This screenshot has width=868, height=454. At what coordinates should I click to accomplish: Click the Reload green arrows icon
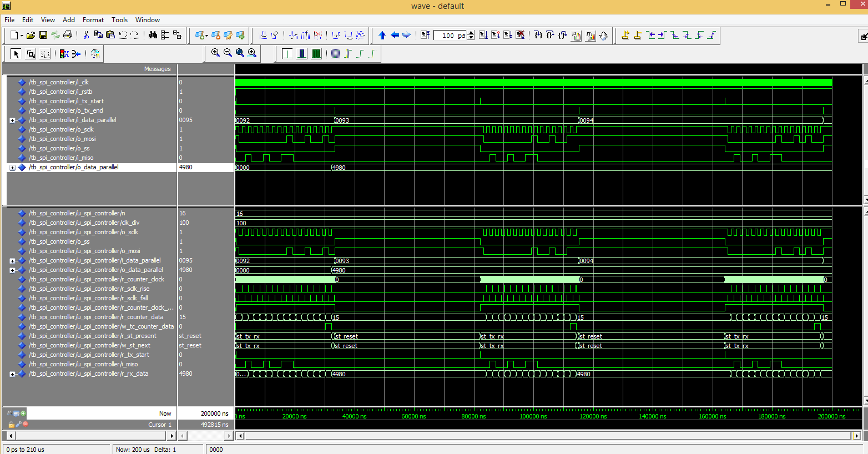point(55,35)
